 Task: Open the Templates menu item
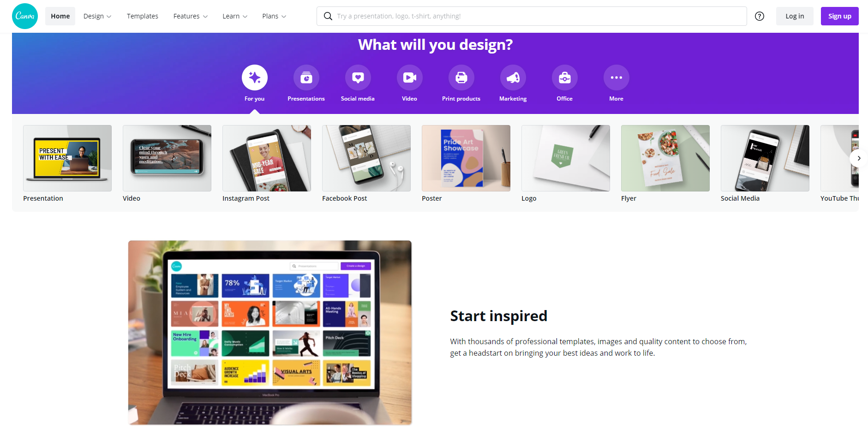tap(143, 16)
